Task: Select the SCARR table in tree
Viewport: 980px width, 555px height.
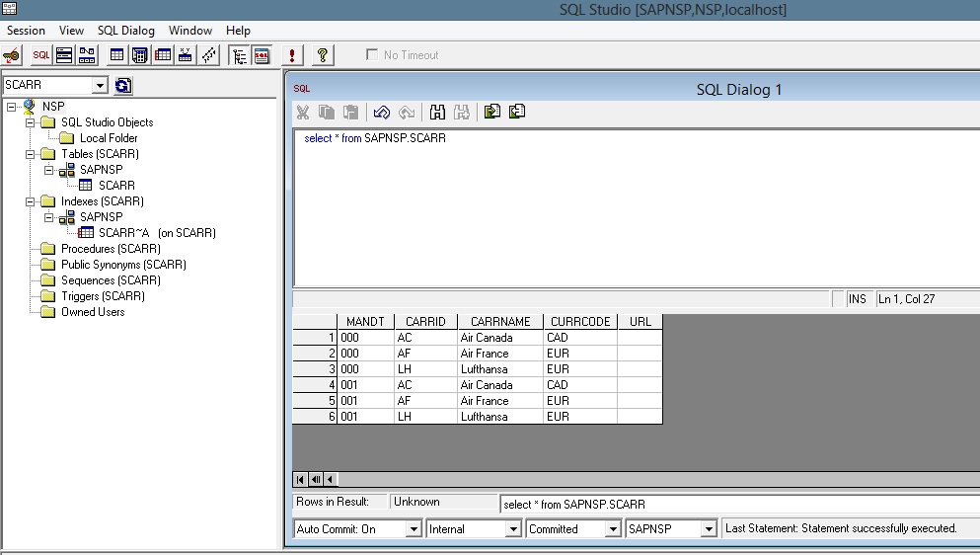Action: 116,186
